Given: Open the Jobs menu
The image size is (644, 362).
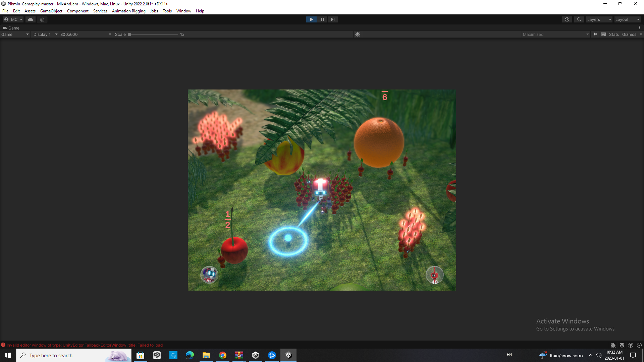Looking at the screenshot, I should tap(154, 11).
